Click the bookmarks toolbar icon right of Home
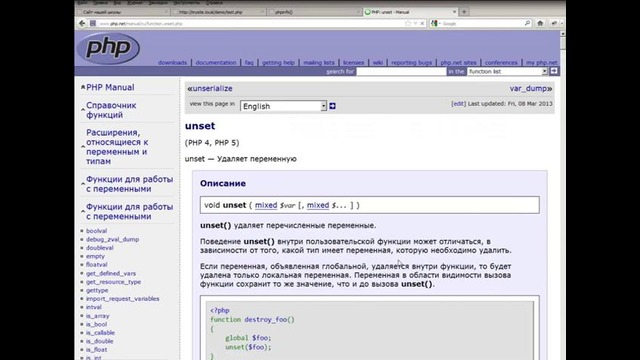 [554, 23]
